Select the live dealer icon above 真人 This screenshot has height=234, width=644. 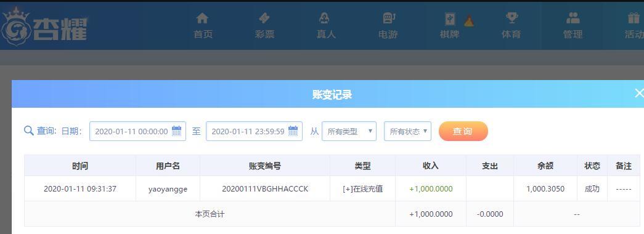tap(324, 18)
